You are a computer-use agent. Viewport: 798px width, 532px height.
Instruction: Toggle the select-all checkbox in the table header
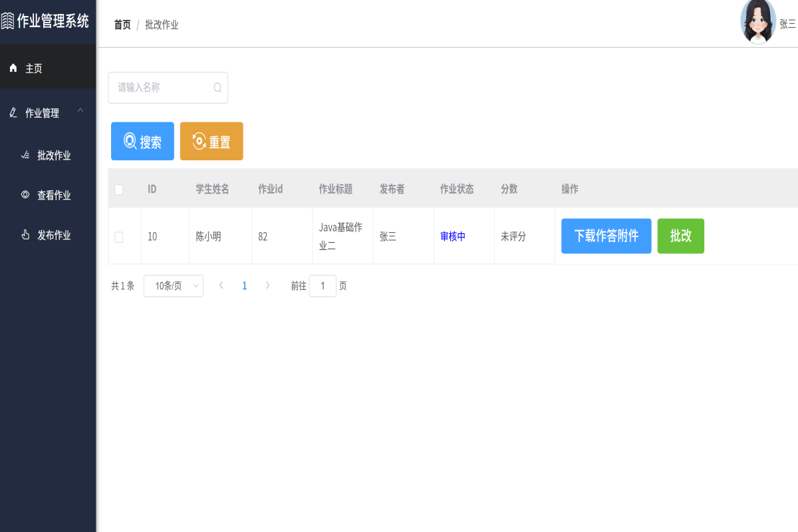click(119, 190)
